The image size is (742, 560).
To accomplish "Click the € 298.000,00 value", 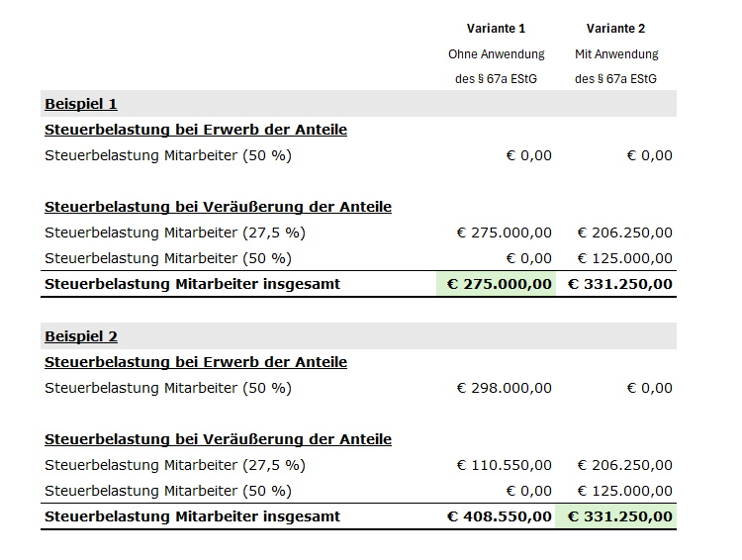I will [504, 388].
